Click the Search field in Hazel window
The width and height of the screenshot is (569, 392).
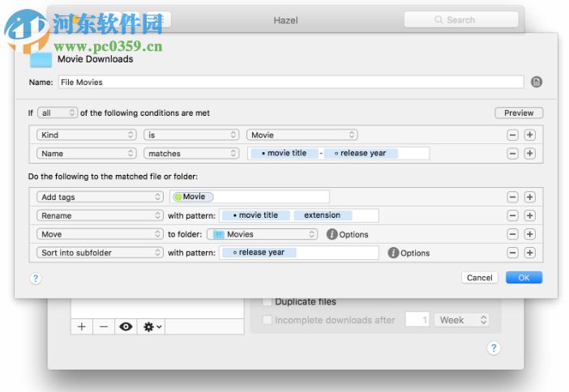(461, 19)
